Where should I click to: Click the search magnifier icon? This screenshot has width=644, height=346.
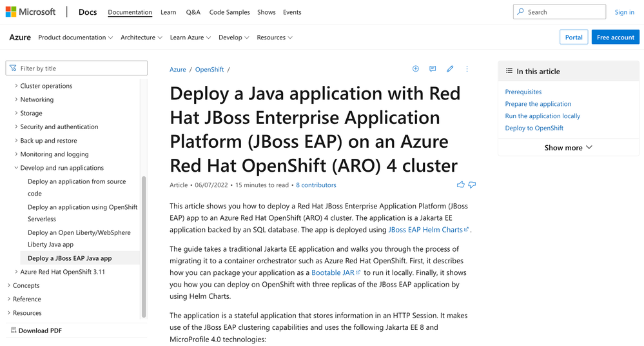(520, 12)
